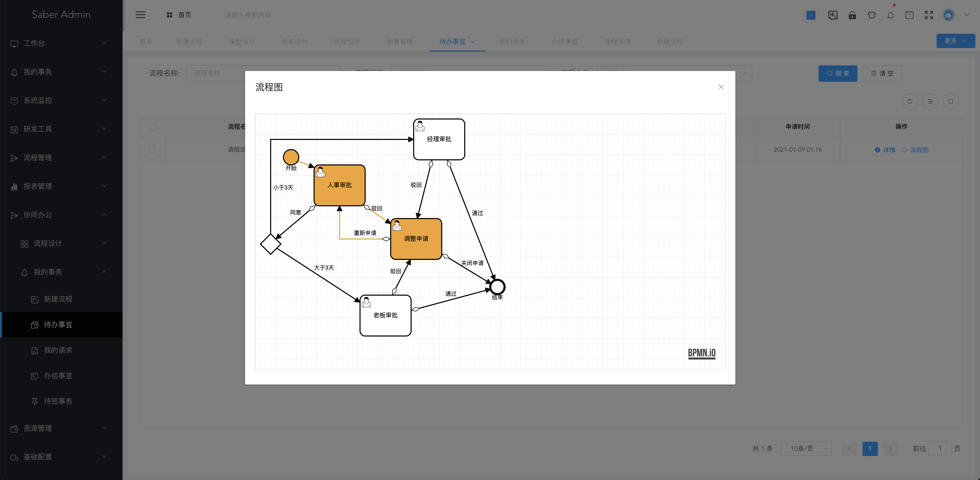Switch to the 流程详情 tab
Viewport: 980px width, 480px height.
click(x=617, y=41)
